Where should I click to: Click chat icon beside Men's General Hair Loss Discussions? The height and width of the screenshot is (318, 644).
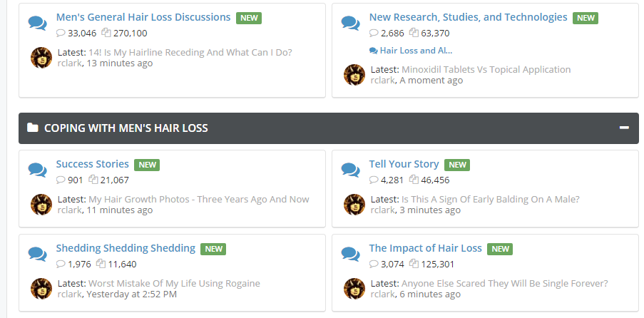[37, 23]
